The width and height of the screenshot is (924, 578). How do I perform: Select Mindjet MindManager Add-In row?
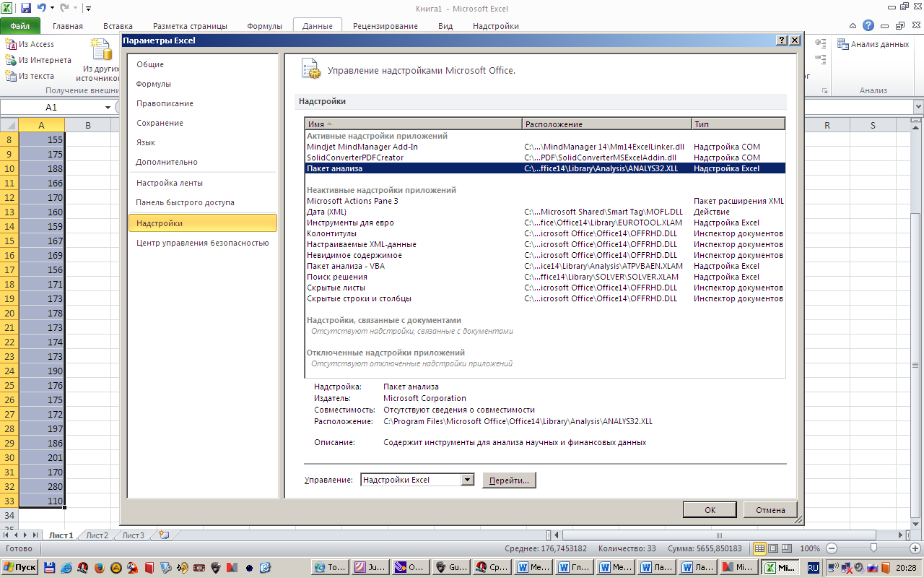point(545,147)
